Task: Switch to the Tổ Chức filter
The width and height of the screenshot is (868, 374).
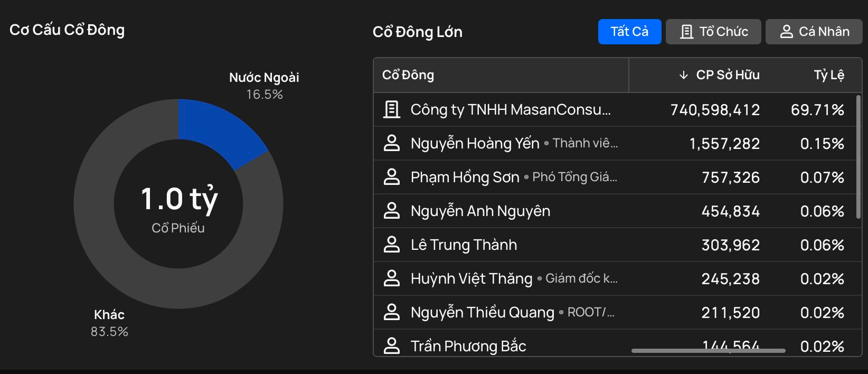Action: pyautogui.click(x=713, y=32)
